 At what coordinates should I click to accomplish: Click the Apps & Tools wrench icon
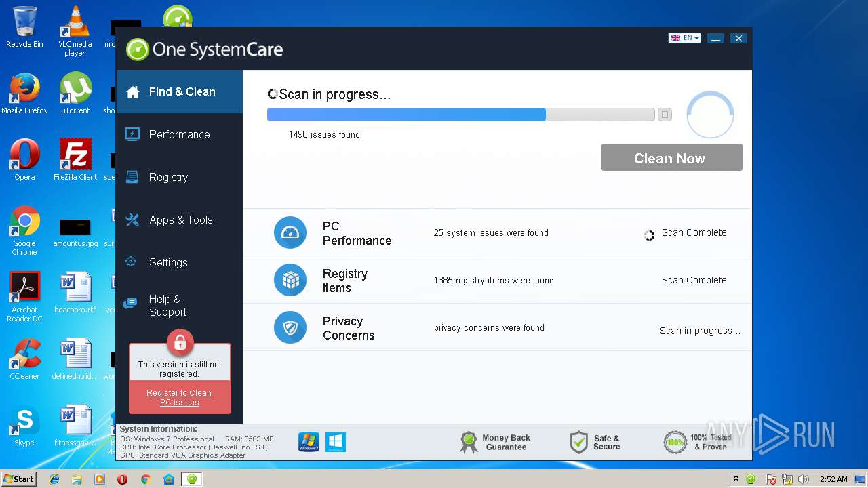pyautogui.click(x=132, y=220)
